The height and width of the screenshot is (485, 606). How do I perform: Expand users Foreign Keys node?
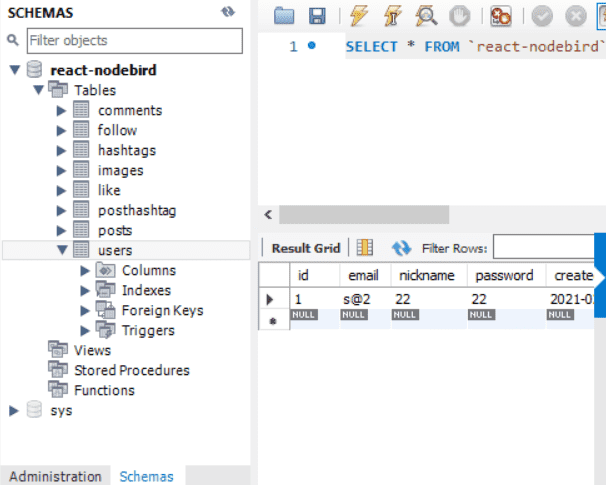[x=85, y=310]
